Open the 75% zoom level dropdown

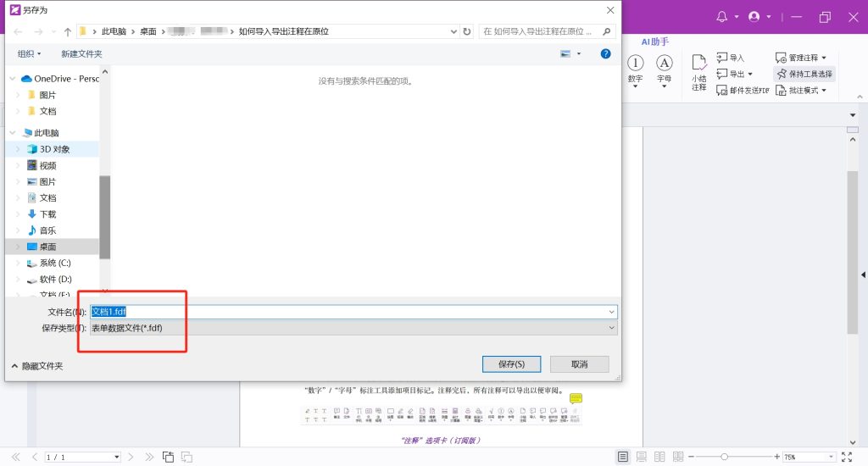pos(831,457)
